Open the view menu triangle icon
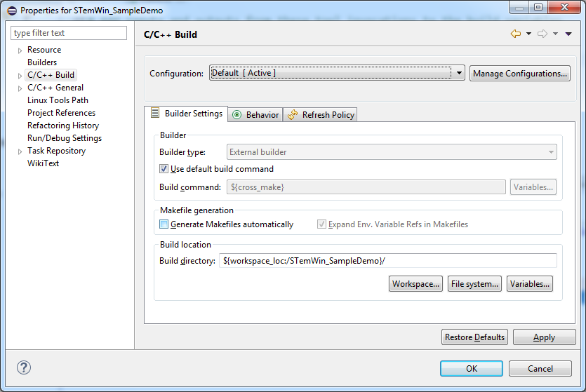The width and height of the screenshot is (586, 392). 568,34
